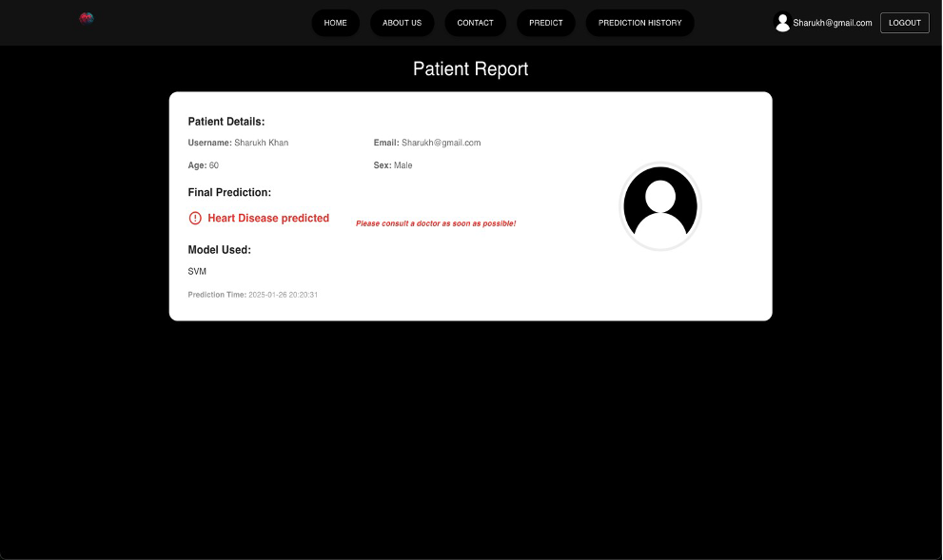Click the Heart Disease predicted result text

pyautogui.click(x=268, y=218)
